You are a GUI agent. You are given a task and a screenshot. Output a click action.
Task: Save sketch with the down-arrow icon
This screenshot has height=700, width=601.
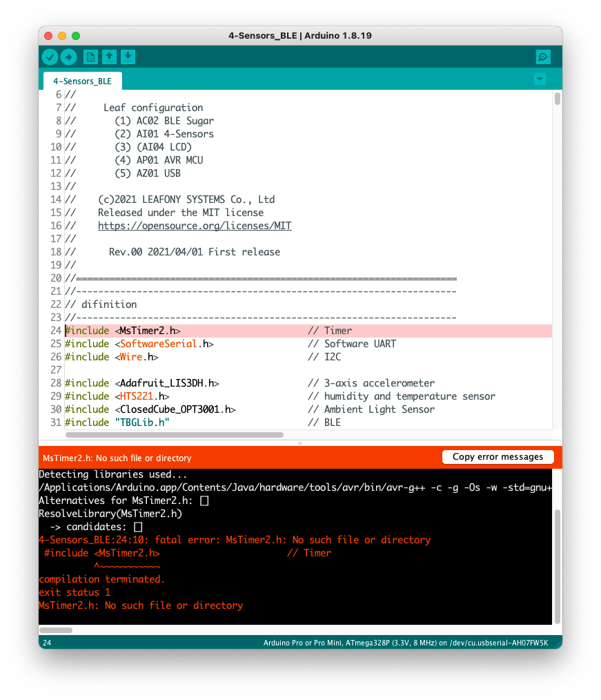coord(128,57)
